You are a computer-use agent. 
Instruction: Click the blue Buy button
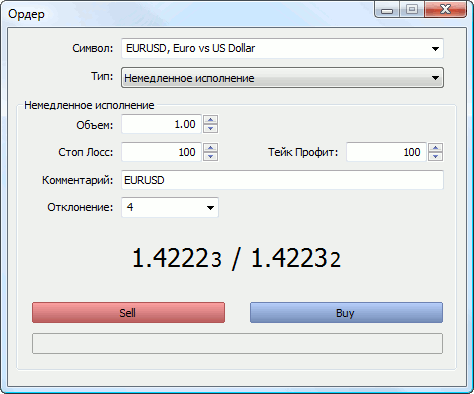click(346, 313)
